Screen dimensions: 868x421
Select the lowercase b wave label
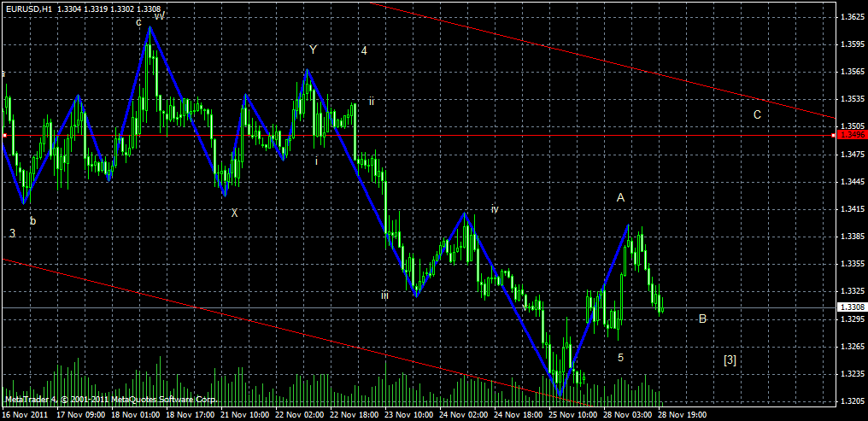(32, 221)
